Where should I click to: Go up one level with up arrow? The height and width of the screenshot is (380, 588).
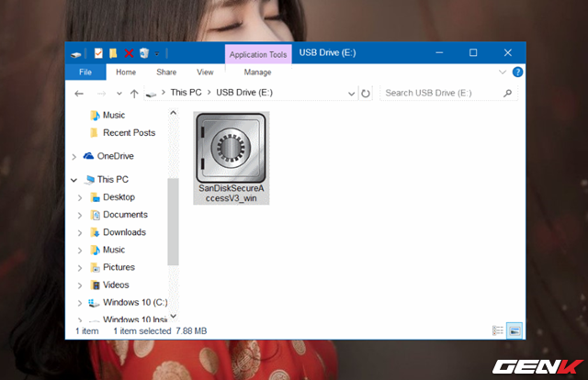coord(134,94)
